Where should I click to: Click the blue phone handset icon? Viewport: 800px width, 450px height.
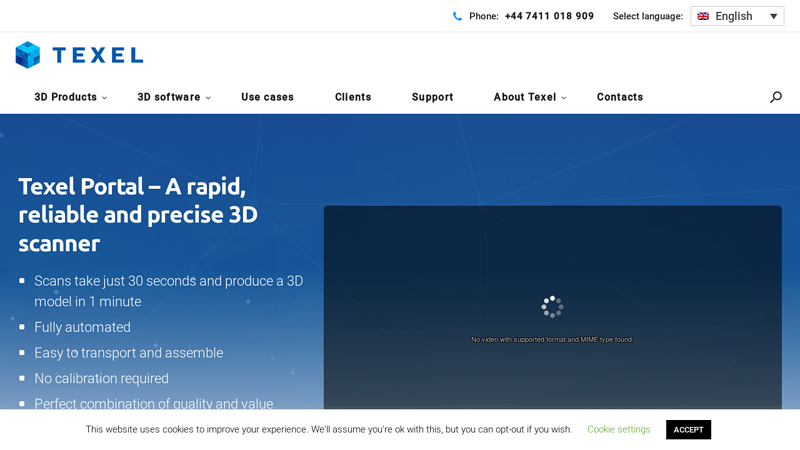click(x=457, y=16)
